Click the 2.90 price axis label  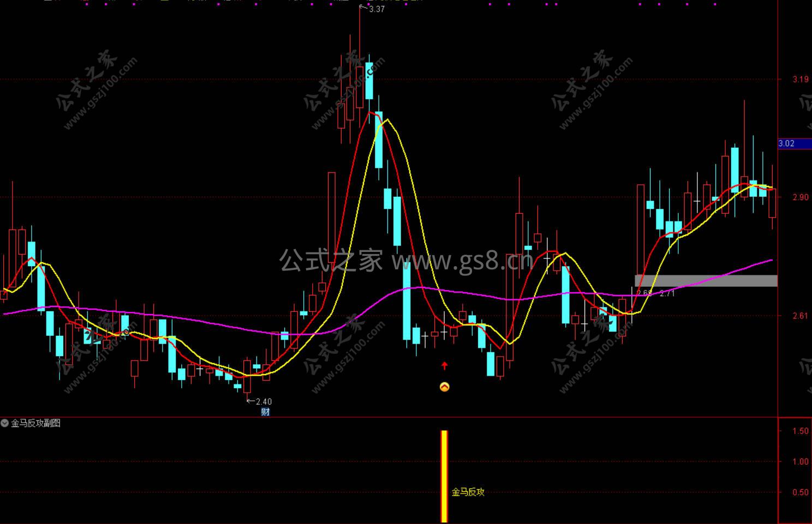pos(801,197)
